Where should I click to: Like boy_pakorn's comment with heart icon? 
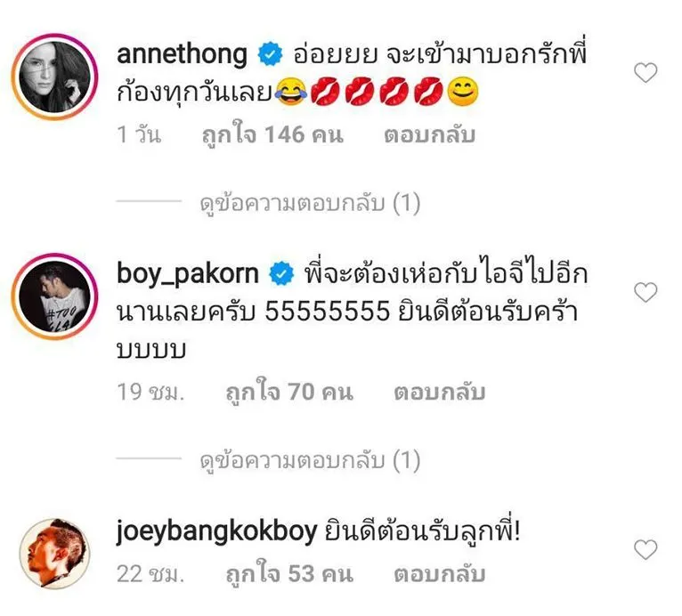click(645, 292)
